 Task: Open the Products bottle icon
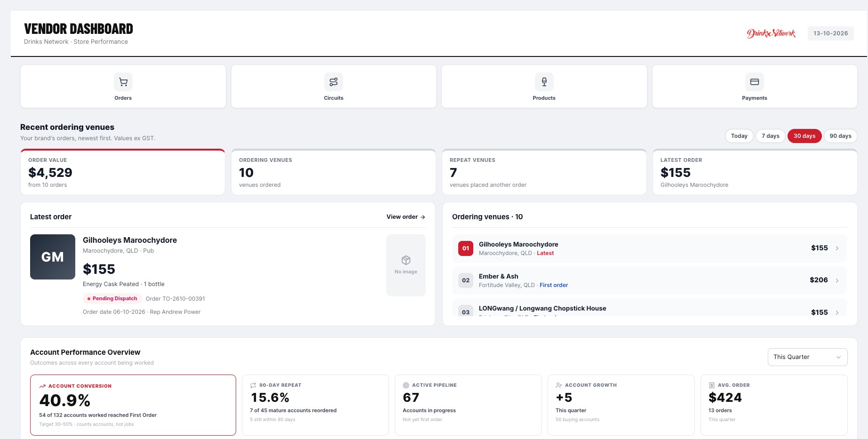pyautogui.click(x=544, y=82)
